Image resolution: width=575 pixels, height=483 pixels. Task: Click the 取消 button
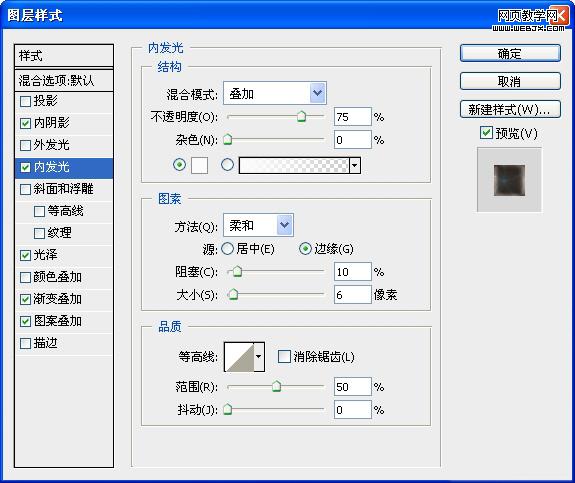510,81
